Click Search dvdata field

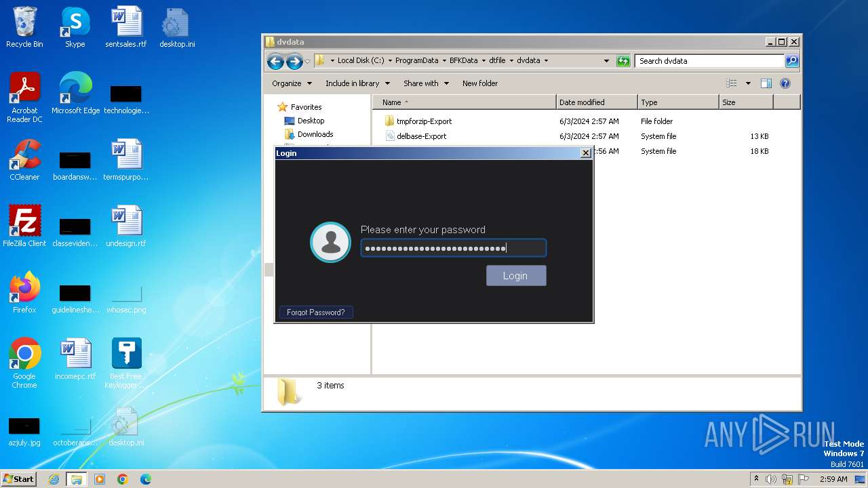(x=709, y=61)
